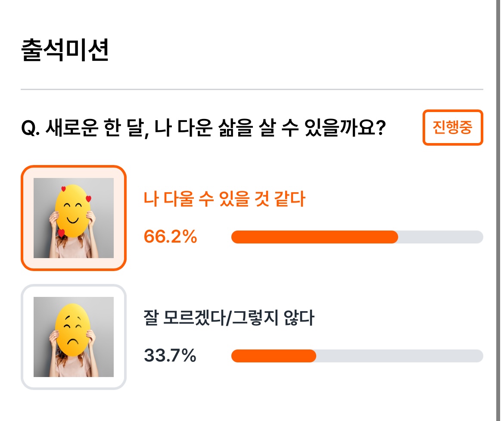This screenshot has width=504, height=421.
Task: Click the 33.7% percentage text
Action: point(170,356)
